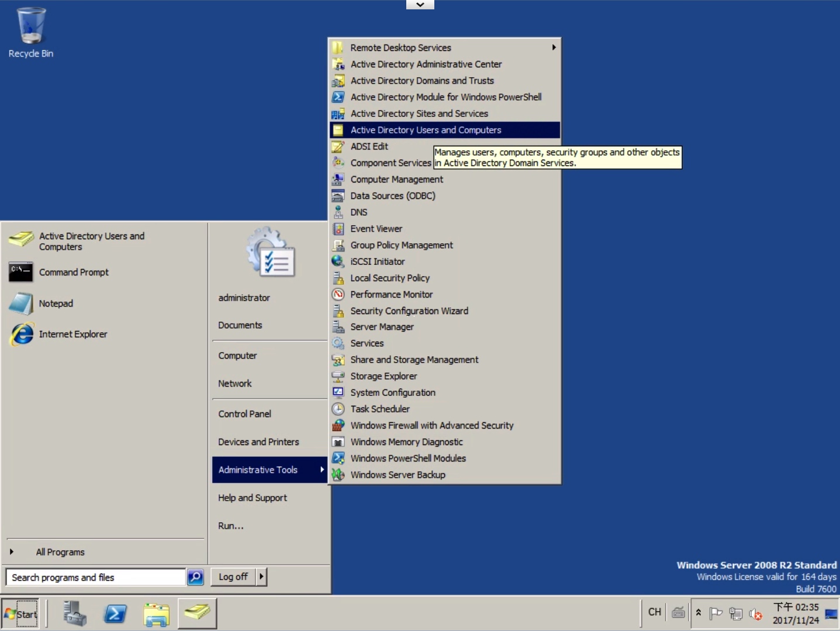Open the Administrative Tools submenu

coord(269,470)
